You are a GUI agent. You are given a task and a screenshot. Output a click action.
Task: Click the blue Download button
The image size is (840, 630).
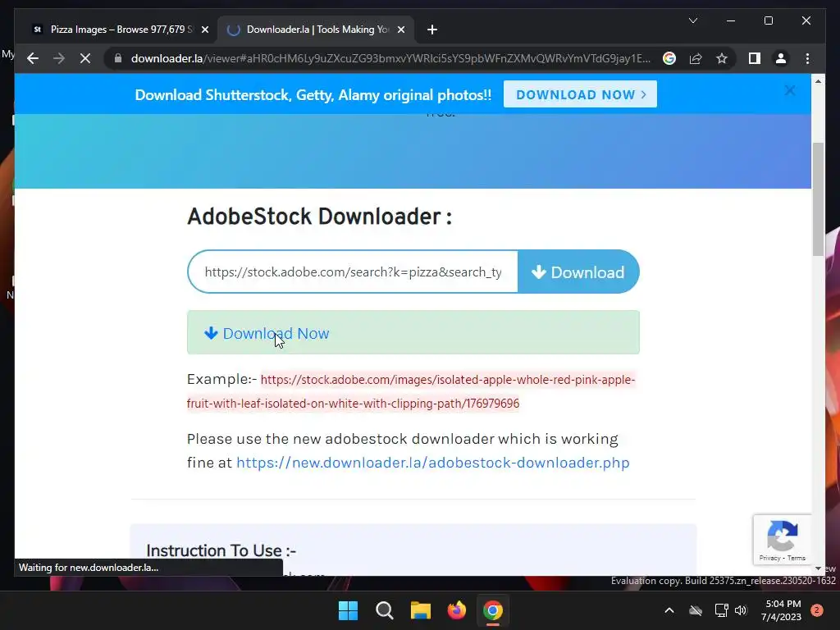[x=578, y=272]
